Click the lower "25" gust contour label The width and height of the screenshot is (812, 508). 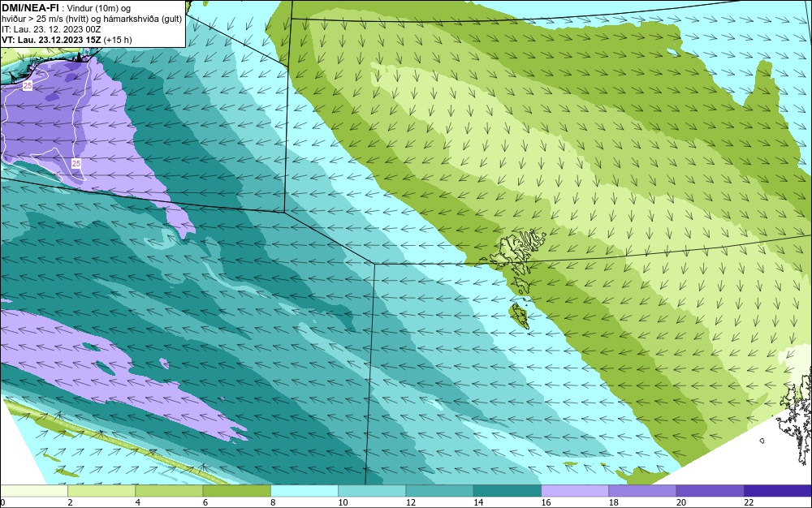pyautogui.click(x=76, y=163)
